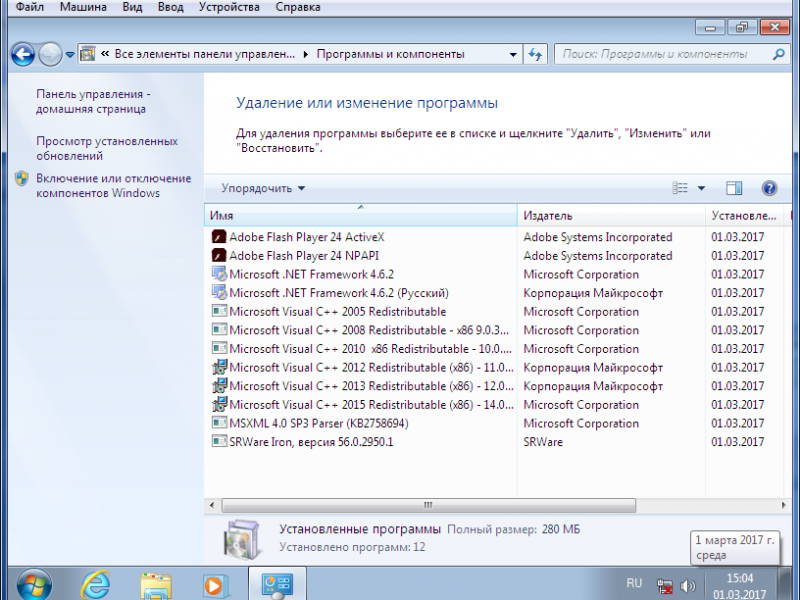This screenshot has height=600, width=800.
Task: Click the greyed Forward arrow button
Action: click(x=50, y=54)
